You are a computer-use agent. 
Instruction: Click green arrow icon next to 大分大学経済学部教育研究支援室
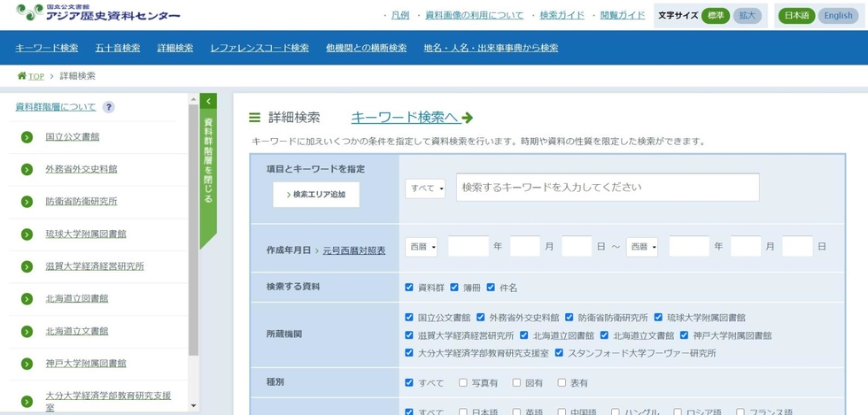tap(27, 401)
